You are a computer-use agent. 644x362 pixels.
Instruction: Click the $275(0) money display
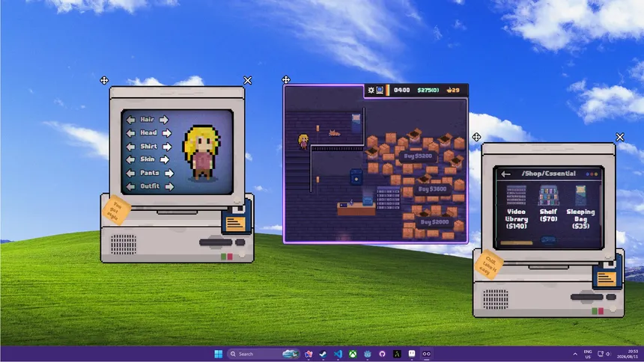428,90
